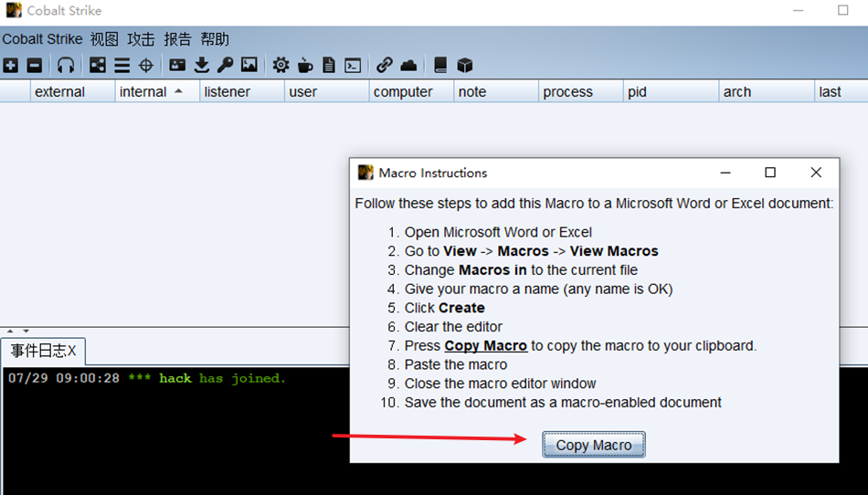Image resolution: width=868 pixels, height=495 pixels.
Task: Sort by the note column header
Action: (496, 91)
